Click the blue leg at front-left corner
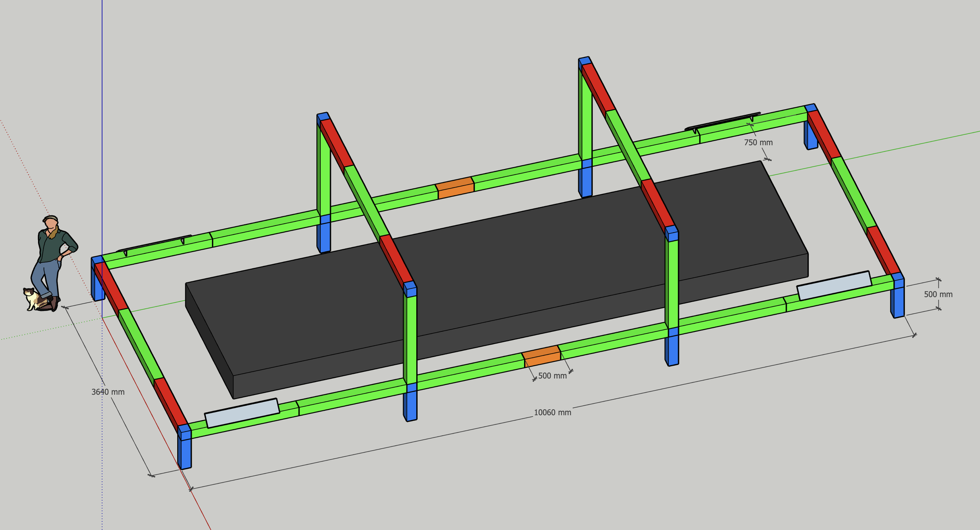980x530 pixels. click(186, 453)
